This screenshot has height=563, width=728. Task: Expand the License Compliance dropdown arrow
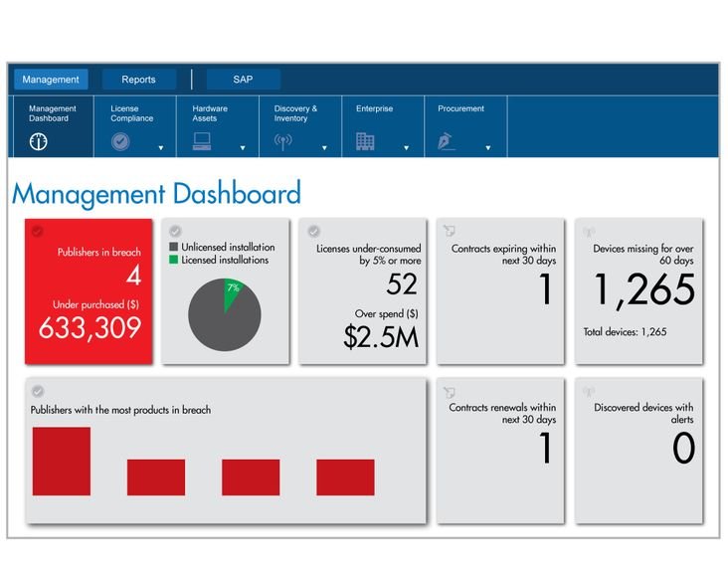(160, 148)
